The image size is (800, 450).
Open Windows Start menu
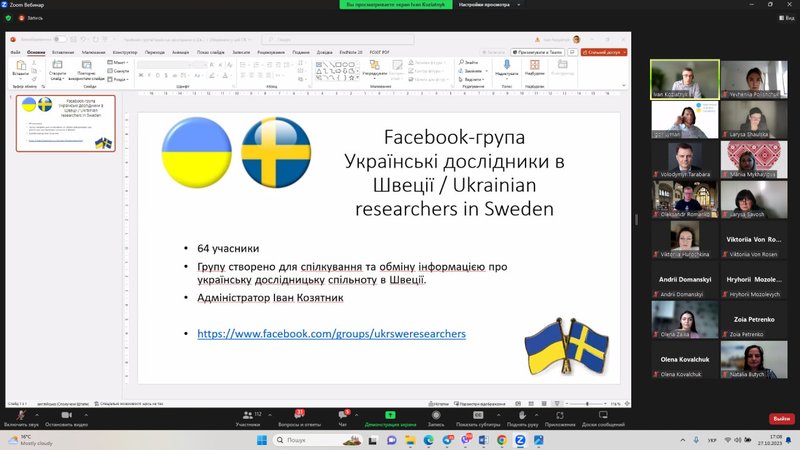coord(262,440)
